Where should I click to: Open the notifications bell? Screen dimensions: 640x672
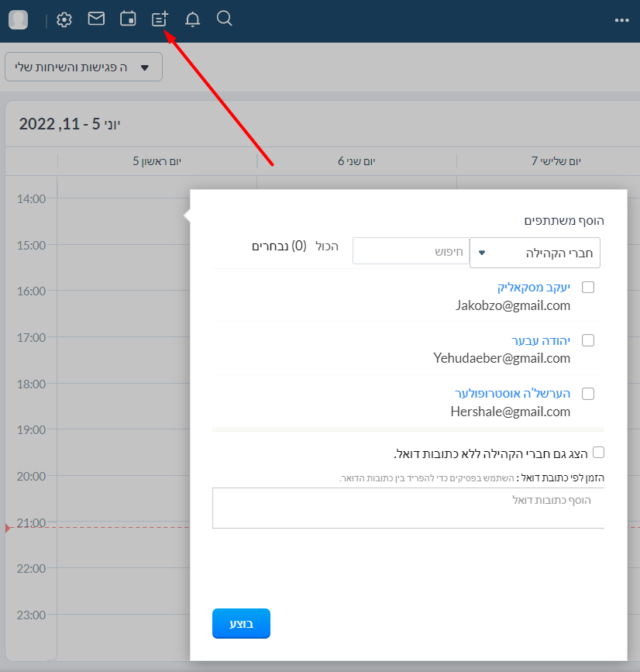click(192, 19)
